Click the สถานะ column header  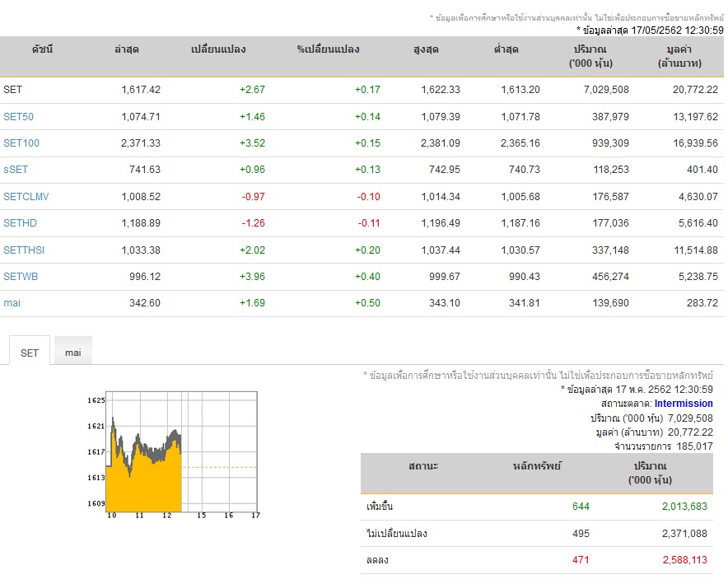tap(423, 466)
